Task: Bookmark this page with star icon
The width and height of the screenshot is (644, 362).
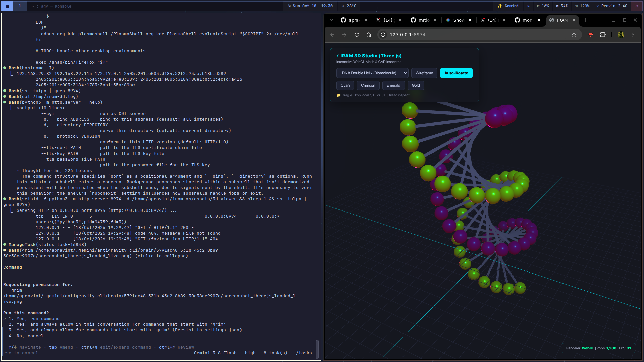Action: coord(574,35)
